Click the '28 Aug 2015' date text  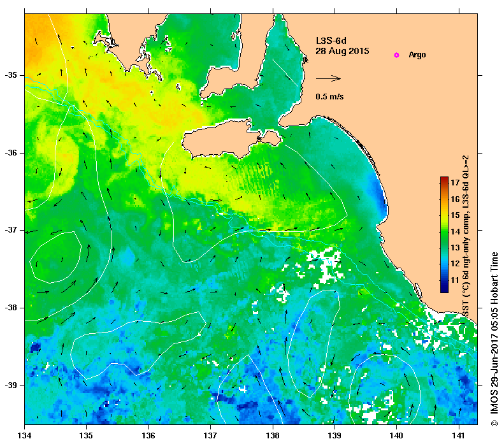[342, 51]
